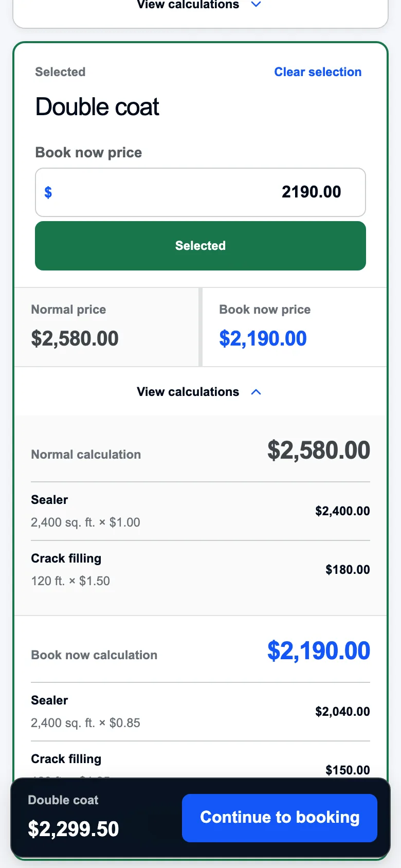
Task: Click the Normal calculation Crack filling row
Action: [x=200, y=570]
